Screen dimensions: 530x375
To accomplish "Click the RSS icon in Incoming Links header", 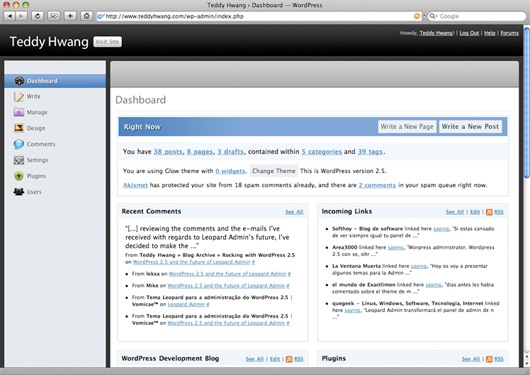I will (x=489, y=212).
